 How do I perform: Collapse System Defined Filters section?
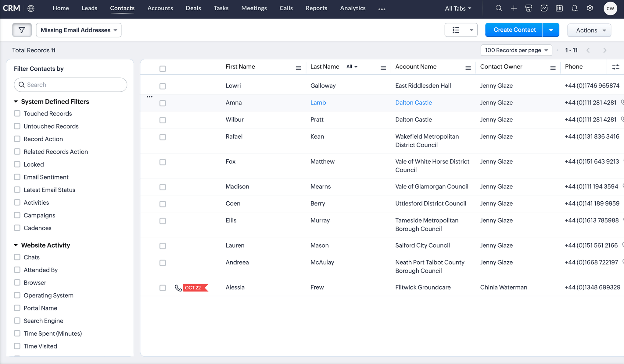click(x=16, y=101)
